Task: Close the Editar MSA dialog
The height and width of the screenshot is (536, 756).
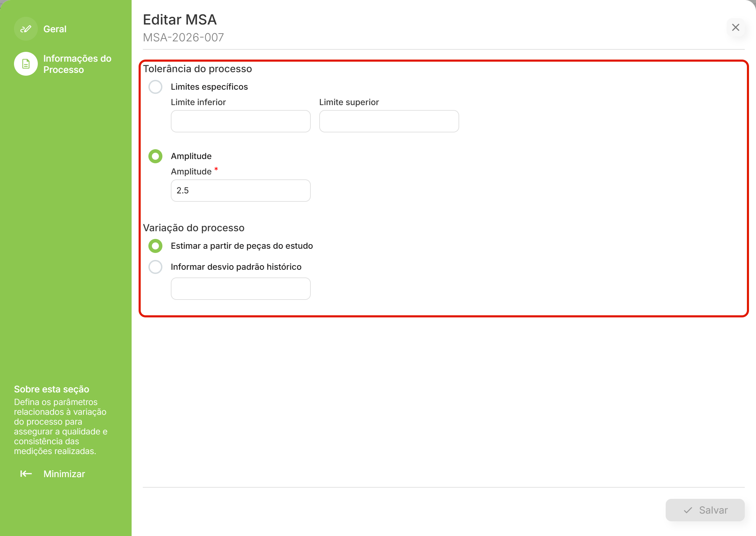Action: coord(736,27)
